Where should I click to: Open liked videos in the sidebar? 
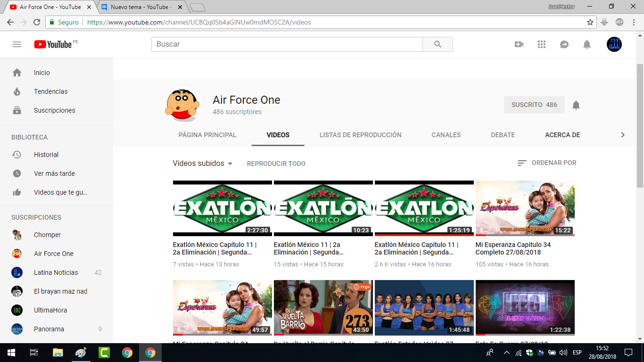tap(57, 192)
